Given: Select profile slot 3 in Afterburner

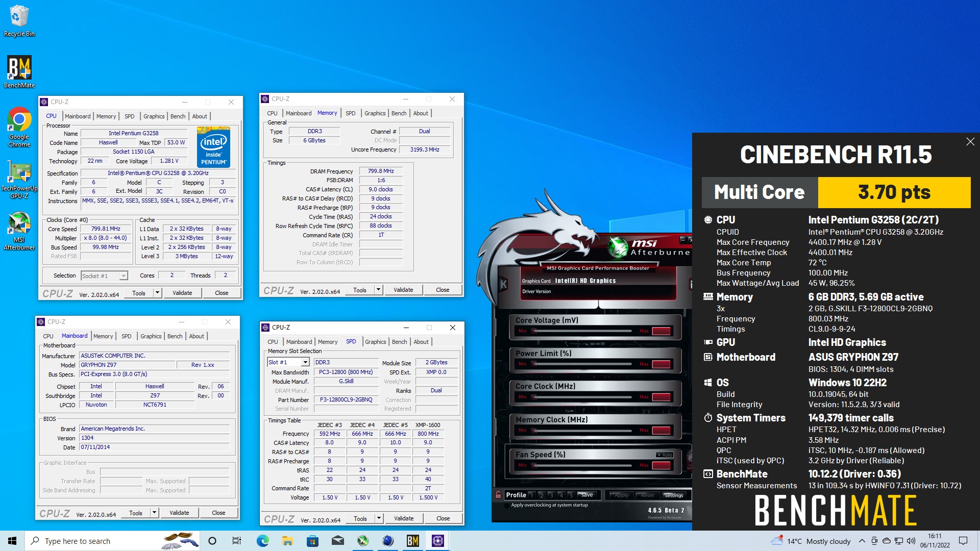Looking at the screenshot, I should click(551, 495).
